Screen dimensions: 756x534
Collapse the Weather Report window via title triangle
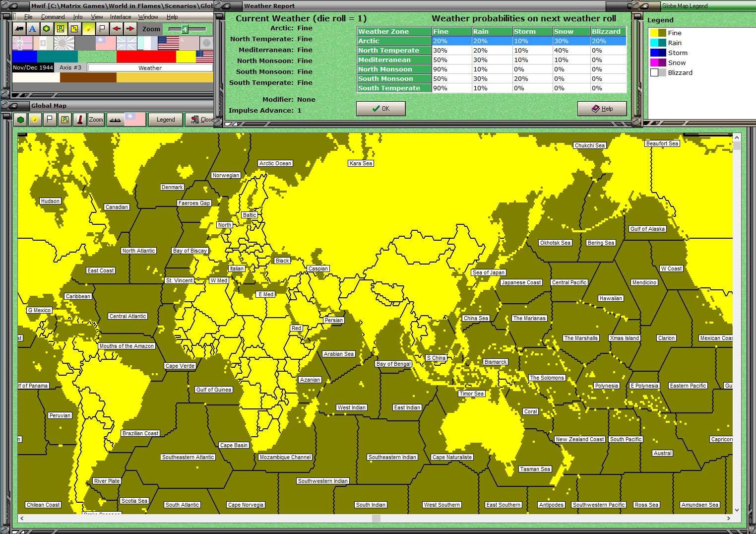click(x=226, y=6)
